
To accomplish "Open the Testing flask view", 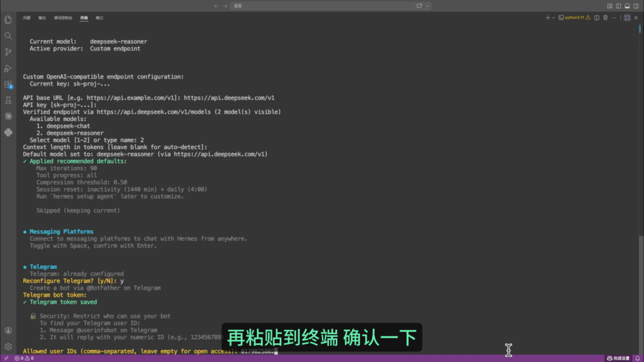I will click(8, 100).
